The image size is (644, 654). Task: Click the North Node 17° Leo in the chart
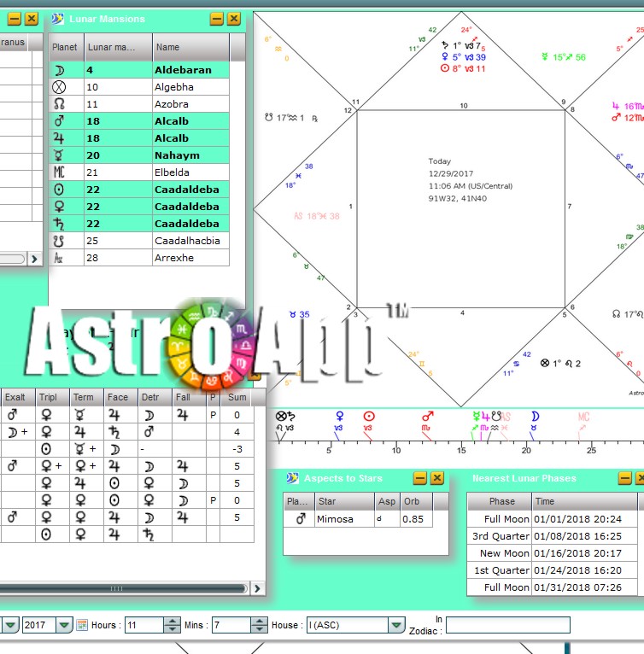627,314
